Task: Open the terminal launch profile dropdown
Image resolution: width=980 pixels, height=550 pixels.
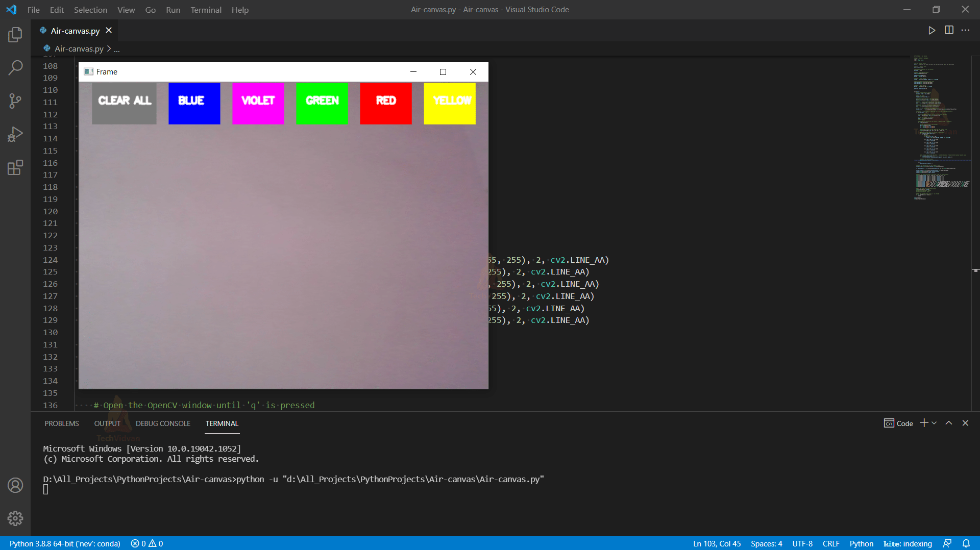Action: click(934, 423)
